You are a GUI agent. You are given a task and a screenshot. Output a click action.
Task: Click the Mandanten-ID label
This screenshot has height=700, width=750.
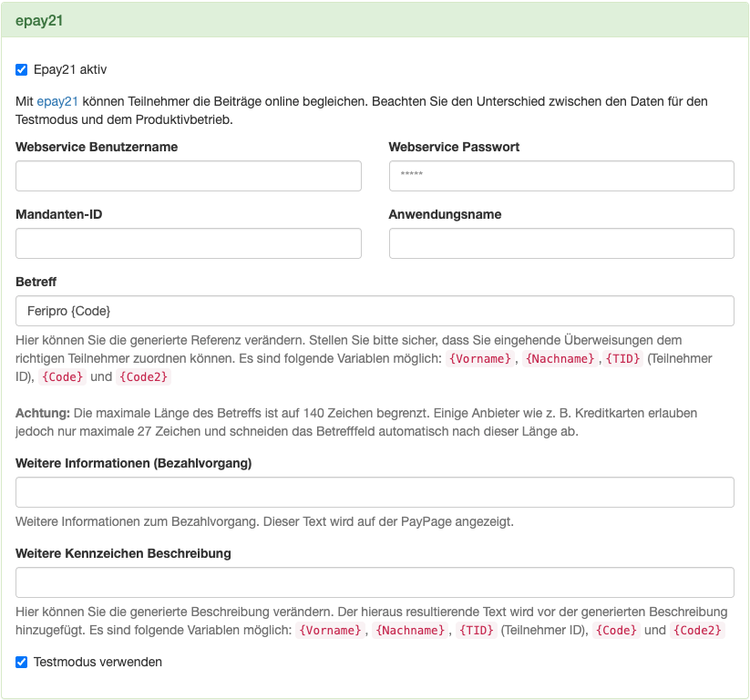(59, 214)
